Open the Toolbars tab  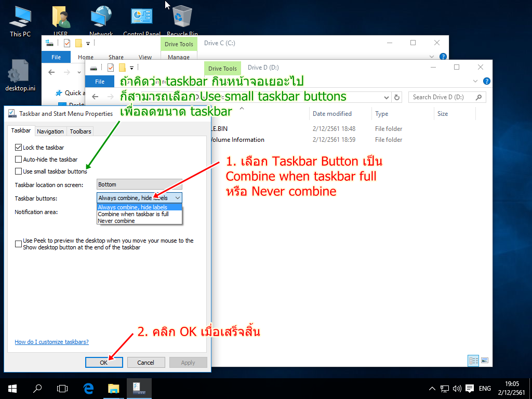click(81, 131)
